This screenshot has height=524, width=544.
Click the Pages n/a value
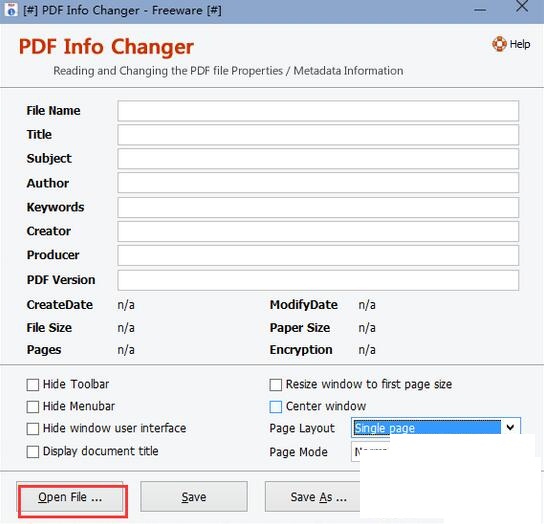coord(126,350)
